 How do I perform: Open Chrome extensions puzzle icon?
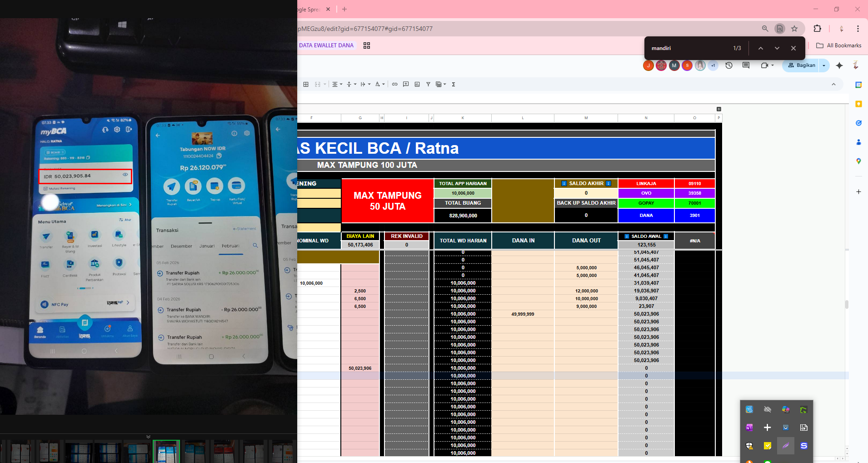817,29
